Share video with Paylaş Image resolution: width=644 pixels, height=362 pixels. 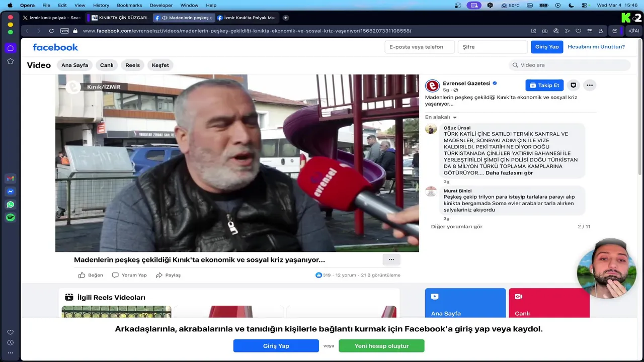(168, 275)
